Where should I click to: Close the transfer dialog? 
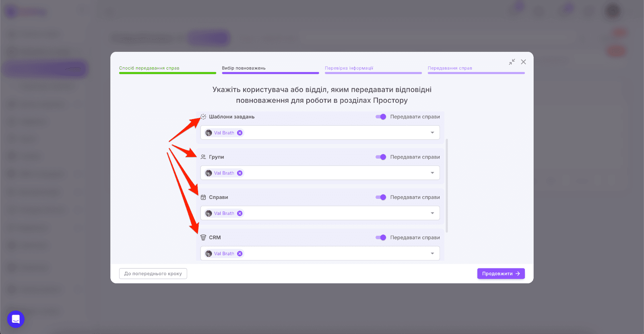click(x=523, y=62)
